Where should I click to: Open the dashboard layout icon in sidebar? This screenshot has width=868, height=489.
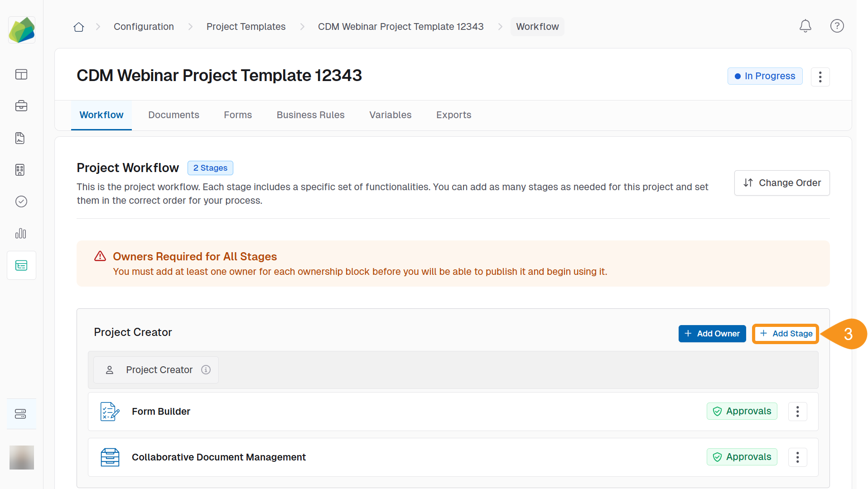[21, 74]
